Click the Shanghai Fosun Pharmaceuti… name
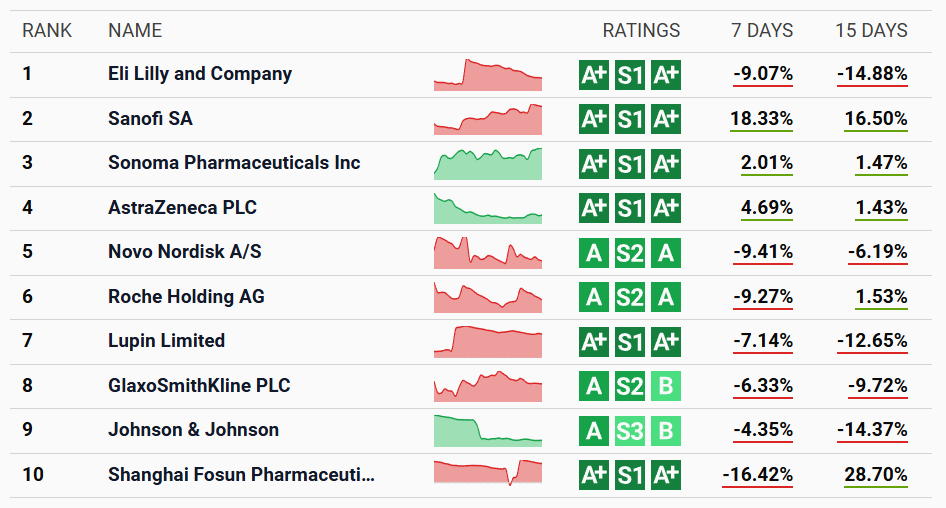The width and height of the screenshot is (946, 508). (241, 474)
